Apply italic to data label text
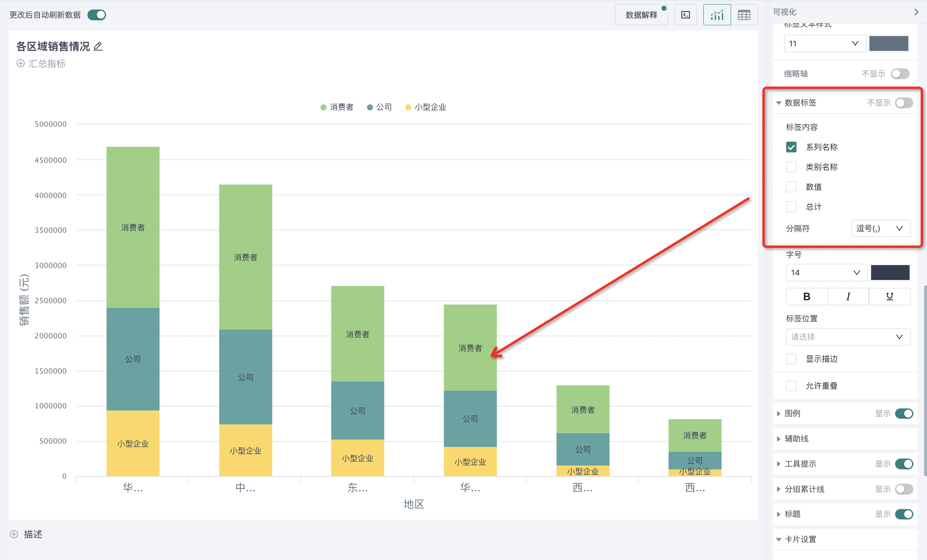Viewport: 927px width, 560px height. 848,297
